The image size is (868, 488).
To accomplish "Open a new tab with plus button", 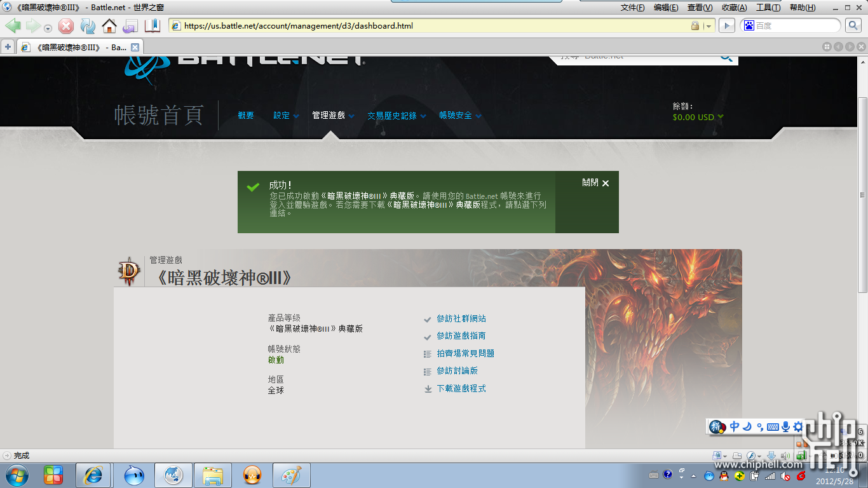I will click(8, 47).
